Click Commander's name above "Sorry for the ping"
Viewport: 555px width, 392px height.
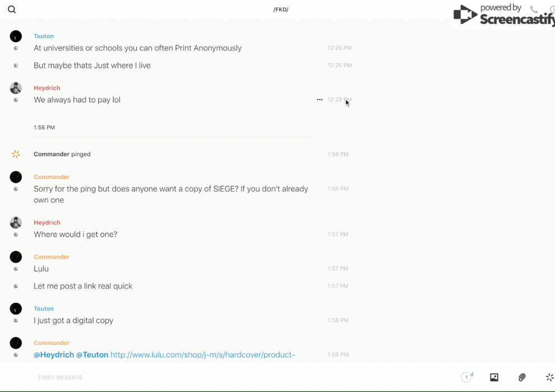[52, 177]
